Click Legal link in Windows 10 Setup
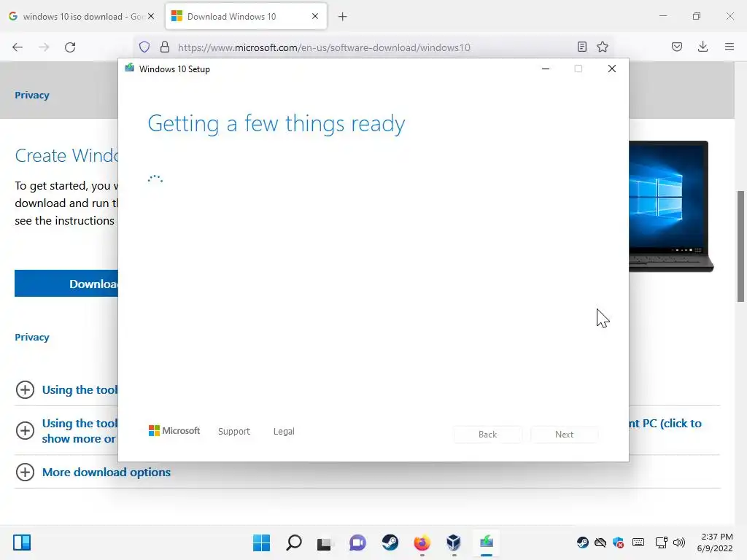 pos(284,432)
